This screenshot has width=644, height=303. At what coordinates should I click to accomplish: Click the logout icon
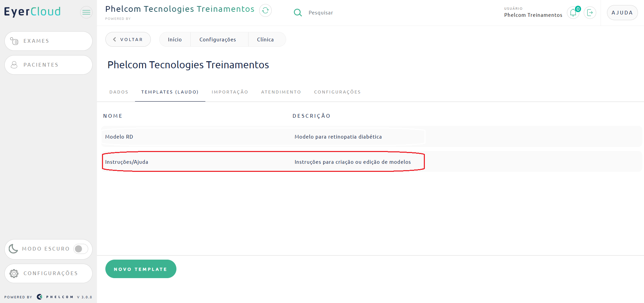point(590,13)
